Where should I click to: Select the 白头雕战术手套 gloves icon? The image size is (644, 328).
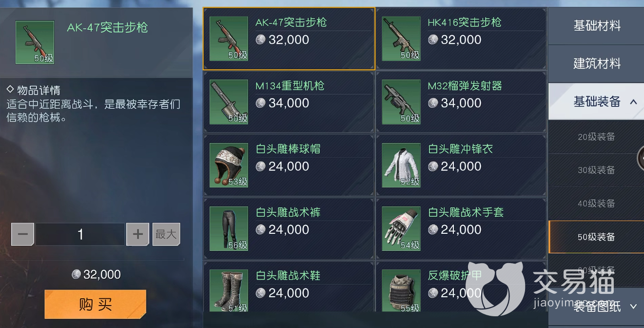(401, 228)
